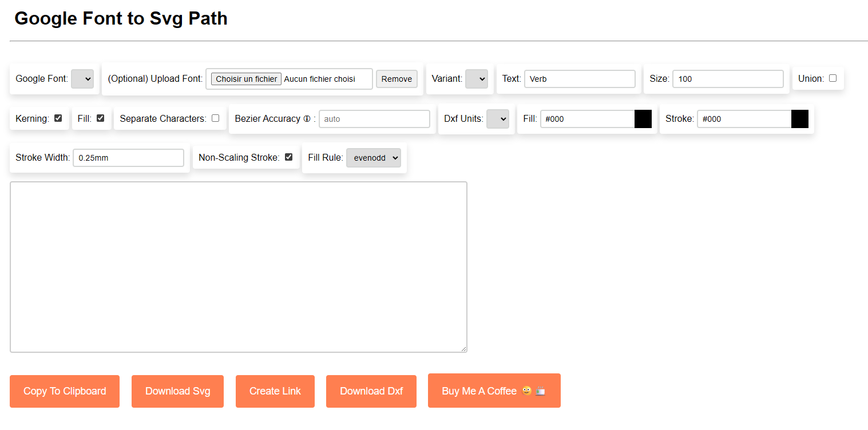The width and height of the screenshot is (868, 430).
Task: Click Copy To Clipboard
Action: pyautogui.click(x=64, y=391)
